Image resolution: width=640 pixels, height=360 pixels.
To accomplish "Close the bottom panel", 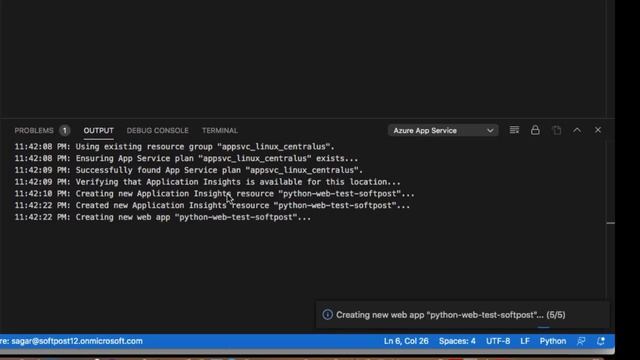I will [x=598, y=130].
